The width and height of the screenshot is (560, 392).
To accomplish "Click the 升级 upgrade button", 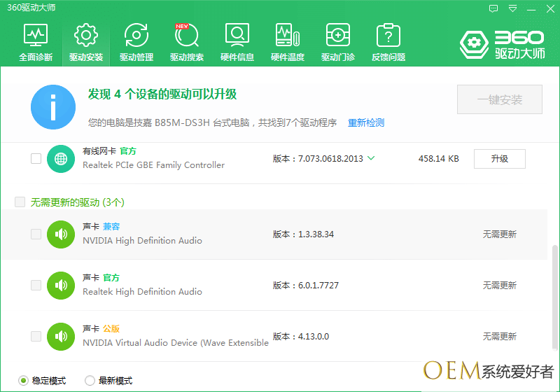I will click(499, 159).
